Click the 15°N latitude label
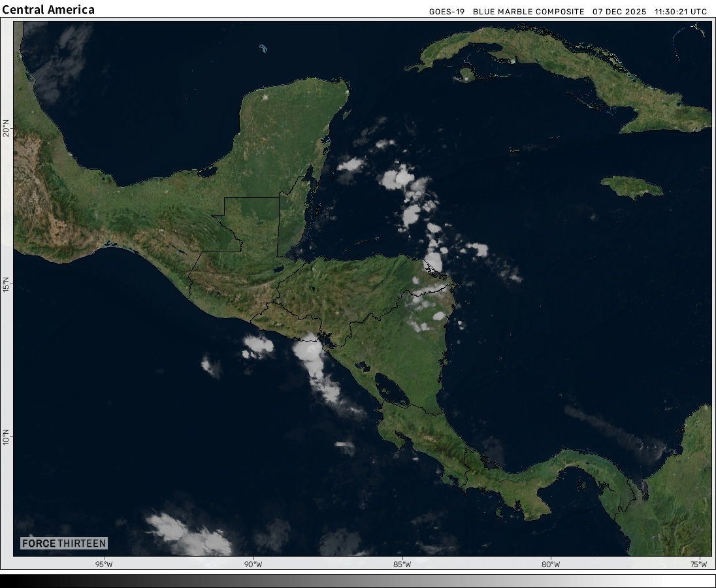This screenshot has width=716, height=588. (x=7, y=285)
